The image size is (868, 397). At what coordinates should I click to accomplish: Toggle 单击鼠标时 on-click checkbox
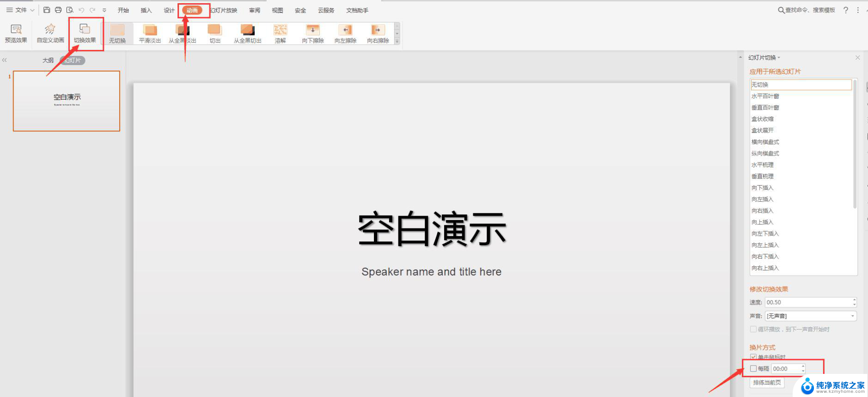753,357
